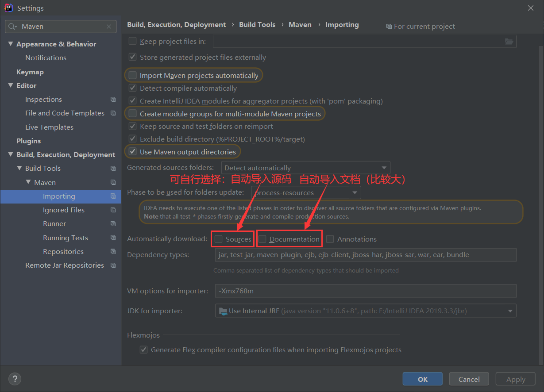Click the clear search text icon

point(109,27)
